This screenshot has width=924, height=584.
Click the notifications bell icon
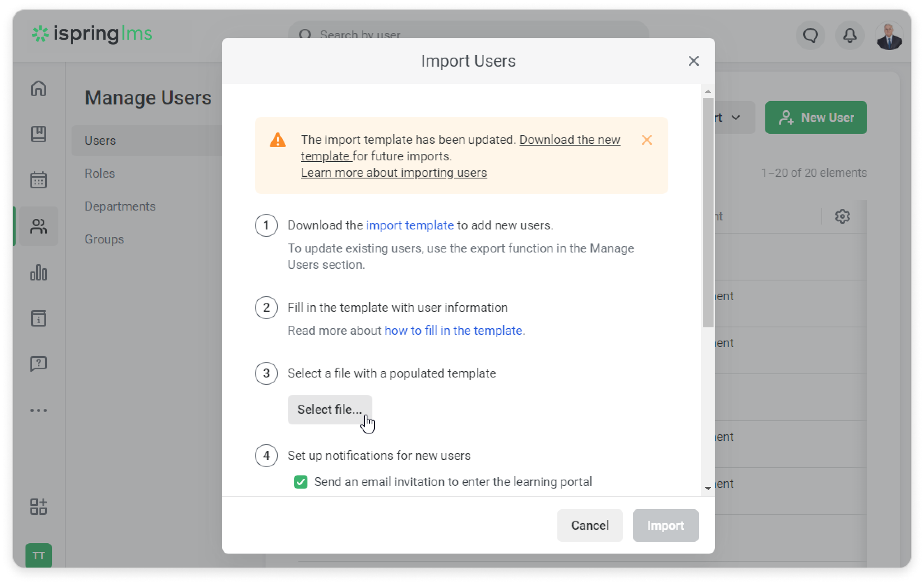tap(850, 35)
